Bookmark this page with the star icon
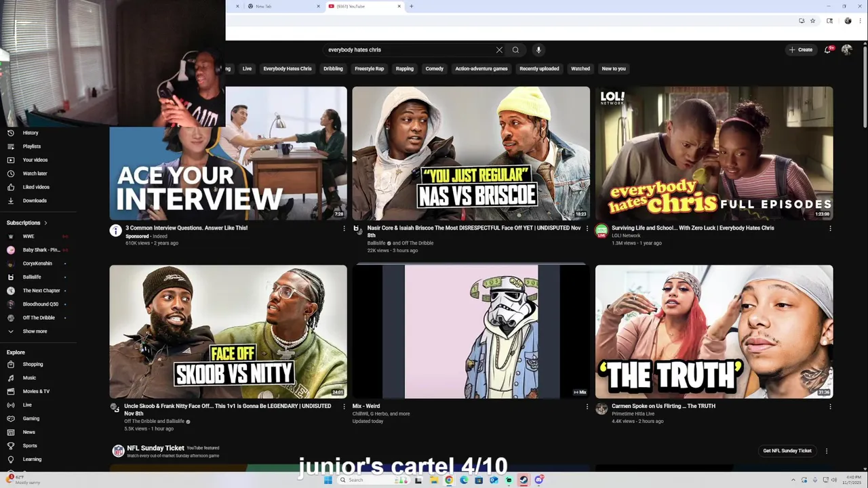The image size is (868, 488). (x=812, y=21)
